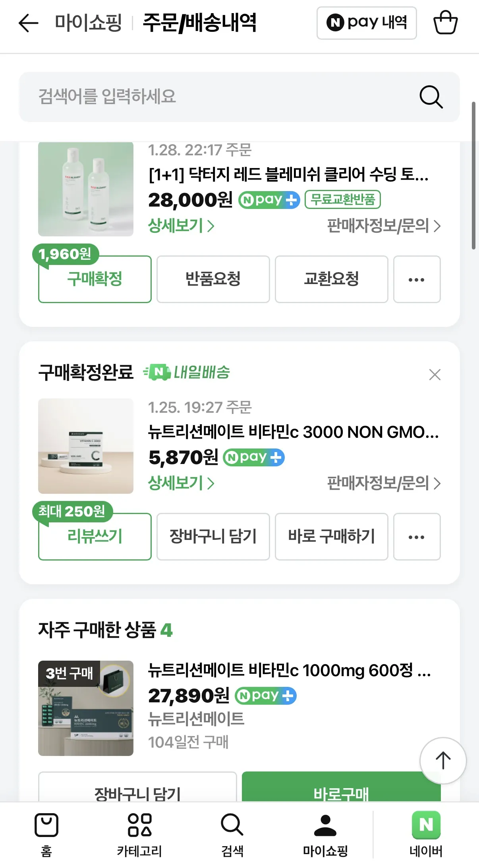Image resolution: width=479 pixels, height=868 pixels.
Task: Tap the scroll-to-top arrow button
Action: coord(443,760)
